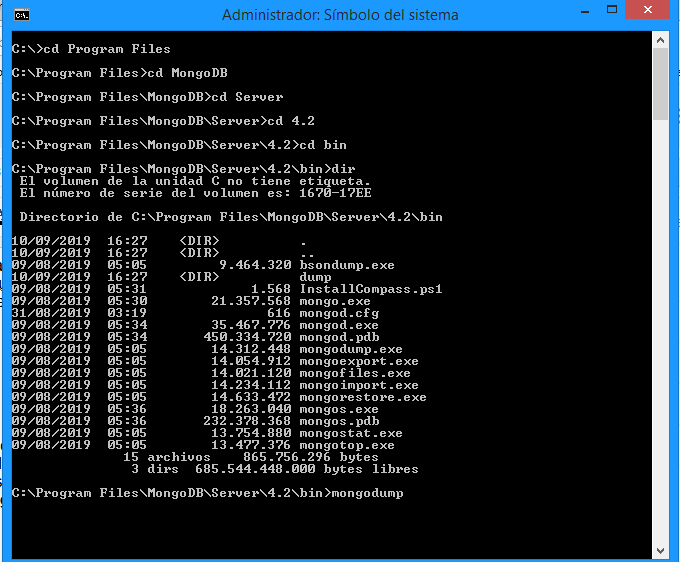Click the file size 616 value
The width and height of the screenshot is (680, 562).
[x=279, y=313]
